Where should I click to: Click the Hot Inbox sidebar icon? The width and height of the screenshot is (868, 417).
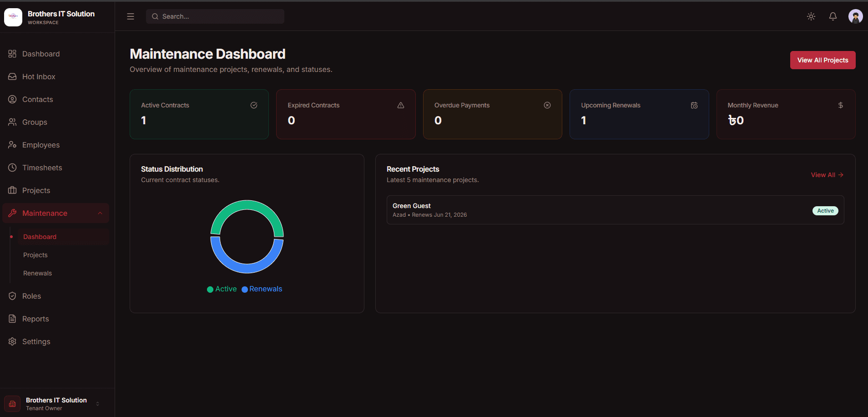12,76
